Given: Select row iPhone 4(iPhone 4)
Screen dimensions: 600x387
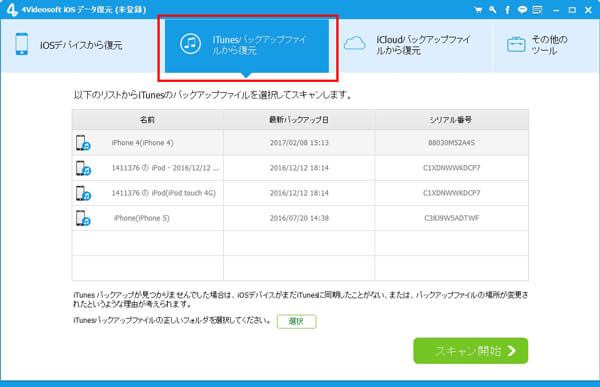Looking at the screenshot, I should coord(300,143).
